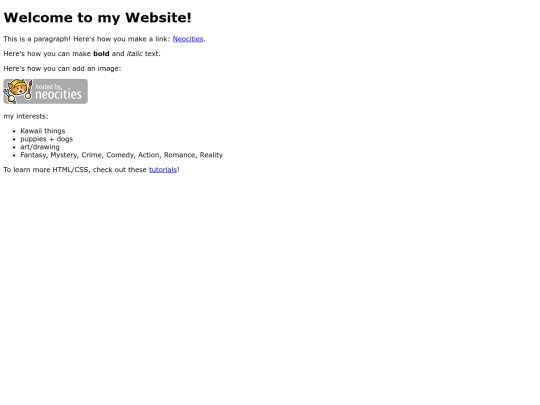Image resolution: width=540 pixels, height=405 pixels.
Task: Click the hosted by text in the badge
Action: click(49, 86)
